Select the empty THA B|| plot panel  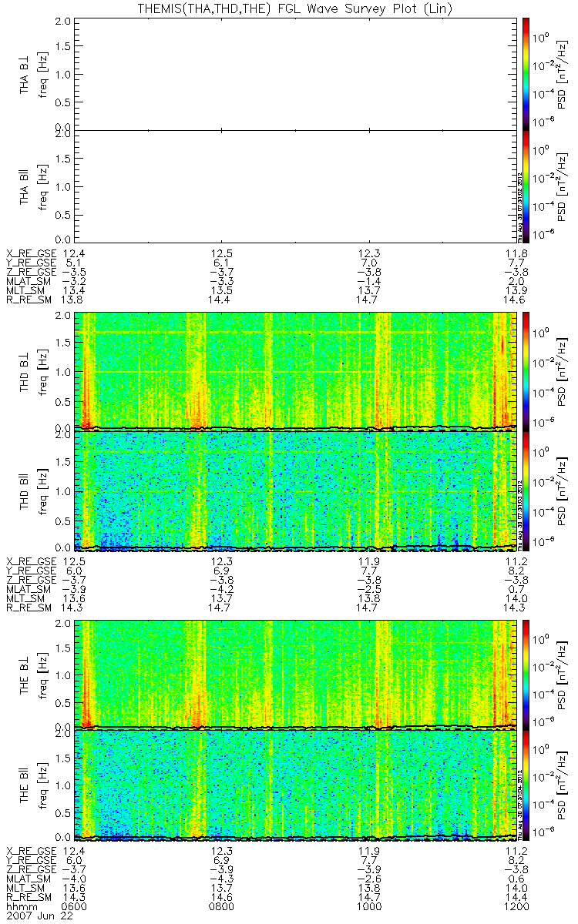297,185
